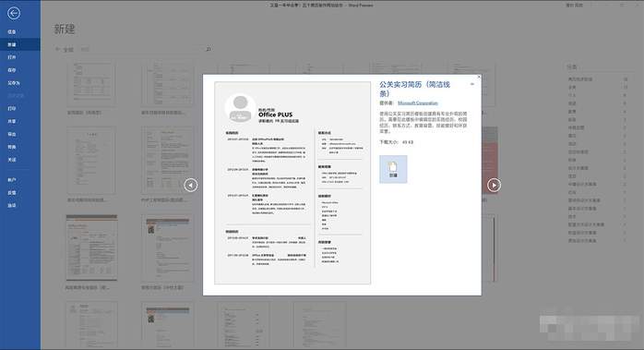Click the large resume preview image
The width and height of the screenshot is (644, 350).
coord(292,183)
